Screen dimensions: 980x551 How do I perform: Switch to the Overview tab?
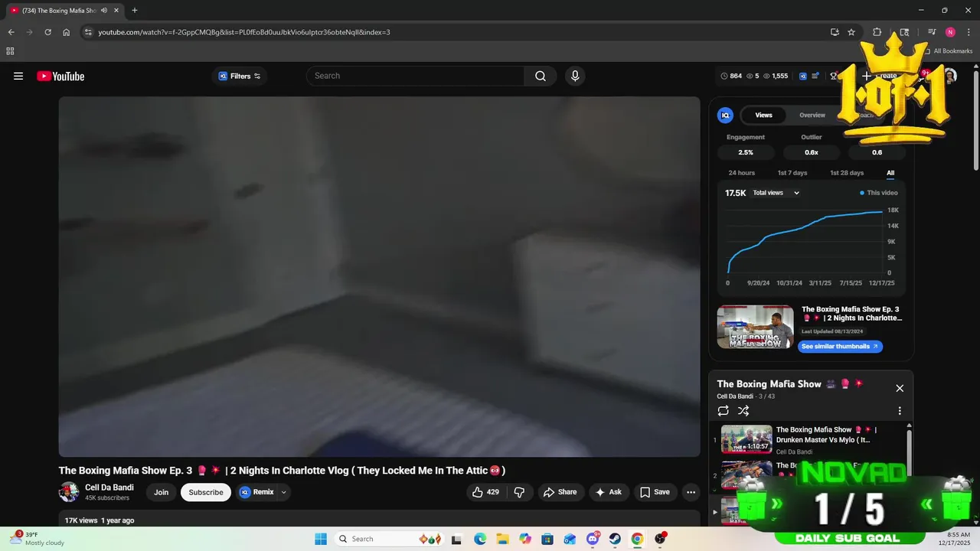click(812, 115)
